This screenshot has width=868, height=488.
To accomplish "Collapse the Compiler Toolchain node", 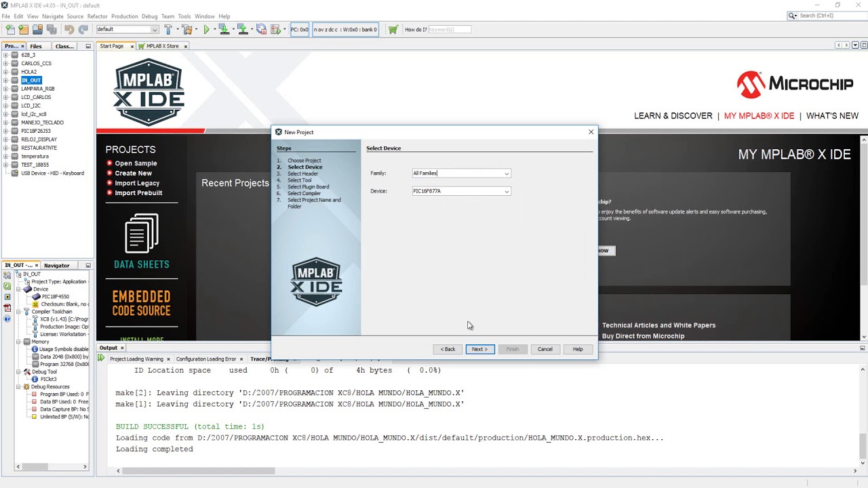I will [19, 312].
